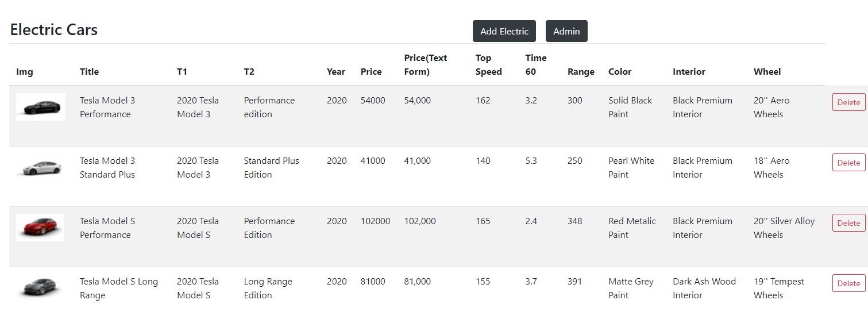The width and height of the screenshot is (868, 319).
Task: Click the Add Electric button
Action: 504,31
